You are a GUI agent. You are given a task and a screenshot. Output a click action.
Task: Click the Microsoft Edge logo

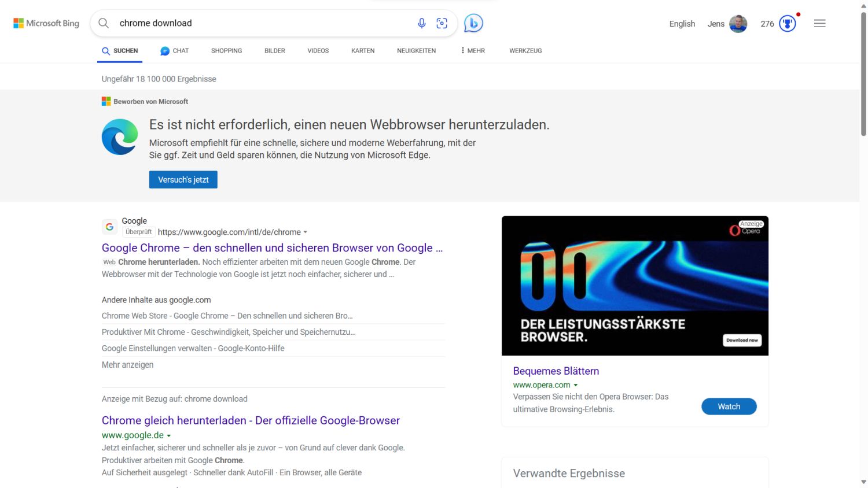pos(120,137)
